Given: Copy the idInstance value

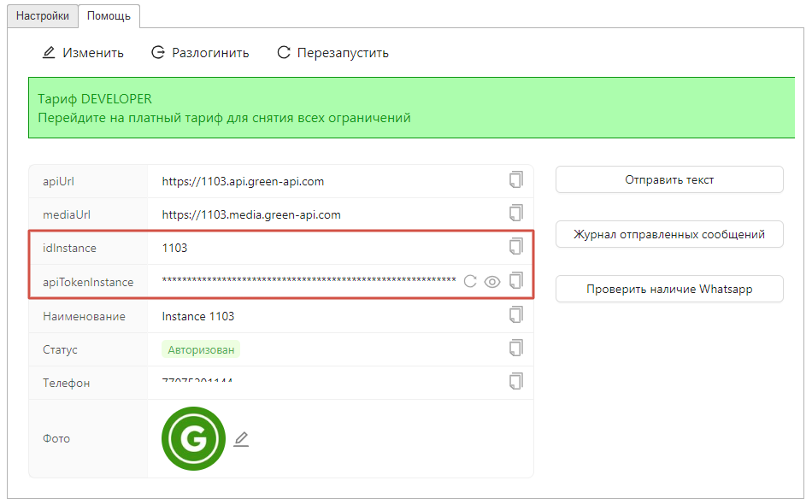Looking at the screenshot, I should click(515, 247).
